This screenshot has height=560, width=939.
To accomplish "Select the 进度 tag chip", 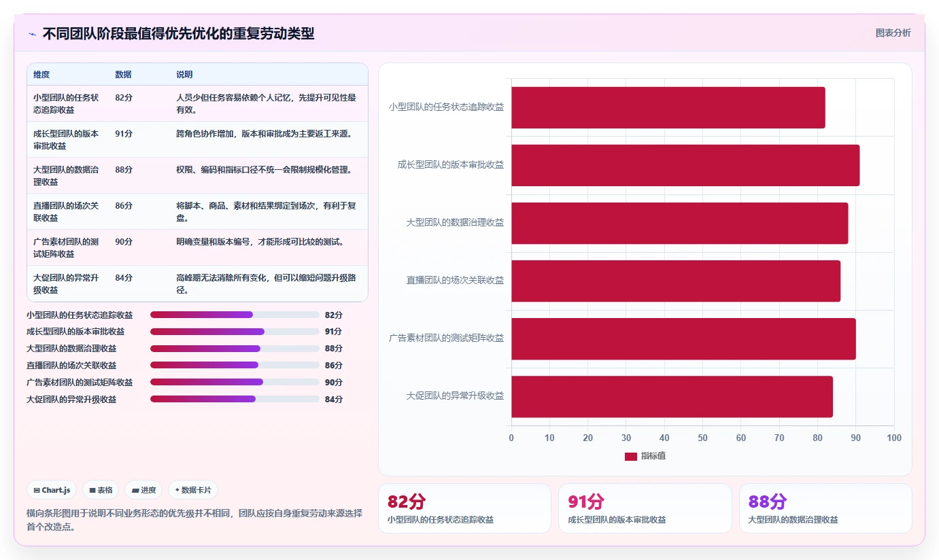I will (143, 490).
